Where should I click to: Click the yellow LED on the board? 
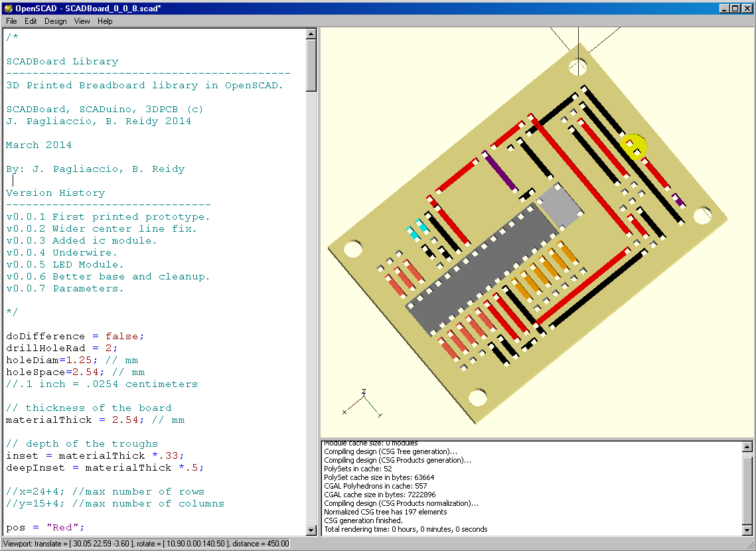633,145
